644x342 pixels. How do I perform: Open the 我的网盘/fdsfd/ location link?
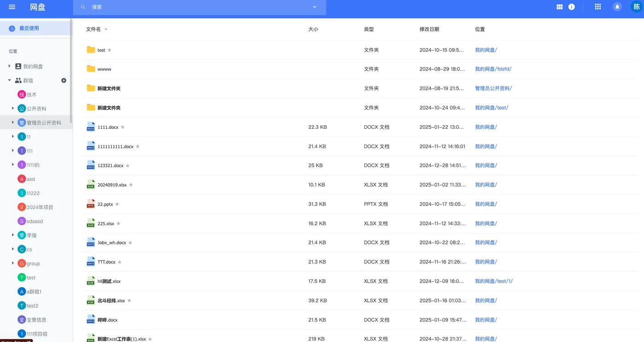click(493, 69)
